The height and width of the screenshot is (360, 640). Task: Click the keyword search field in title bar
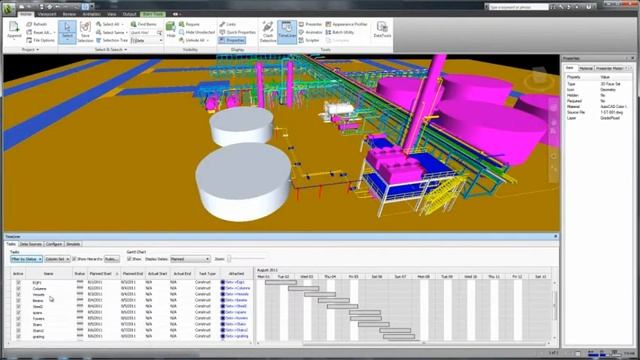[x=519, y=7]
